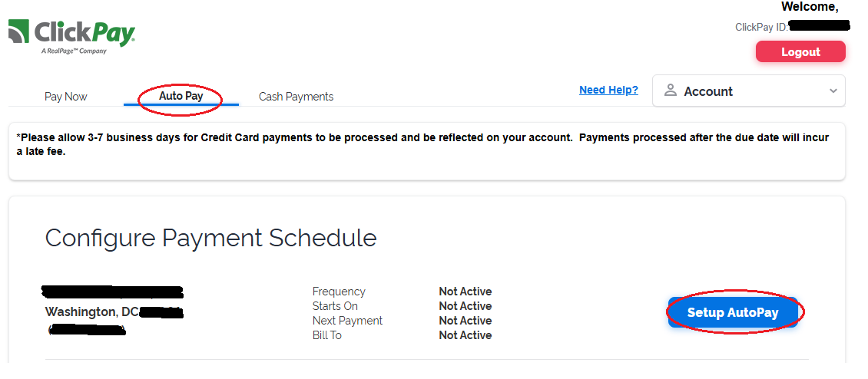Viewport: 868px width, 379px height.
Task: Open the Pay Now tab
Action: pos(65,97)
